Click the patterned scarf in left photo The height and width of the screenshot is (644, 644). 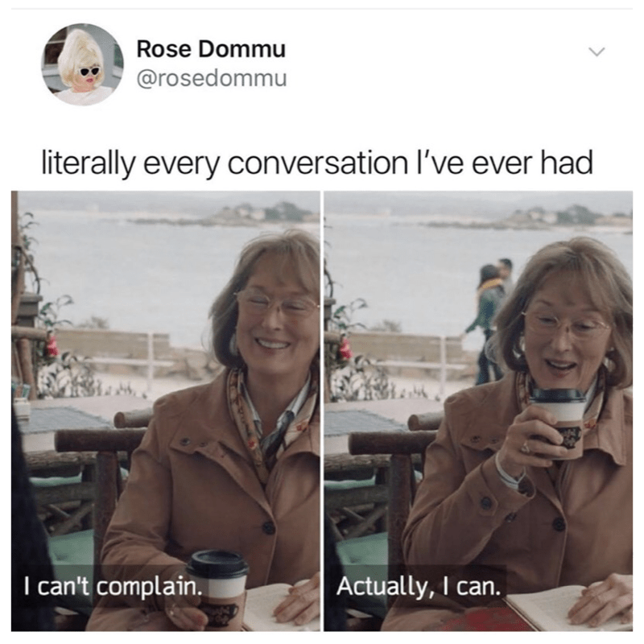point(269,419)
